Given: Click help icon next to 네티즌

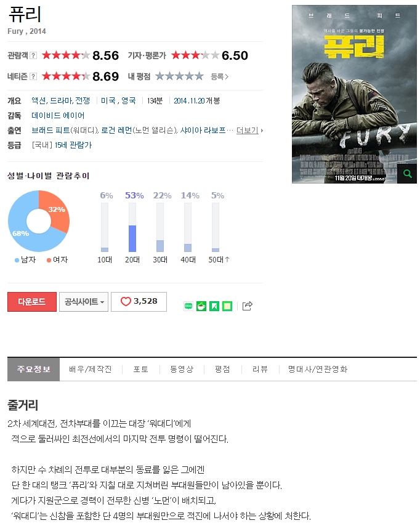Looking at the screenshot, I should point(33,77).
